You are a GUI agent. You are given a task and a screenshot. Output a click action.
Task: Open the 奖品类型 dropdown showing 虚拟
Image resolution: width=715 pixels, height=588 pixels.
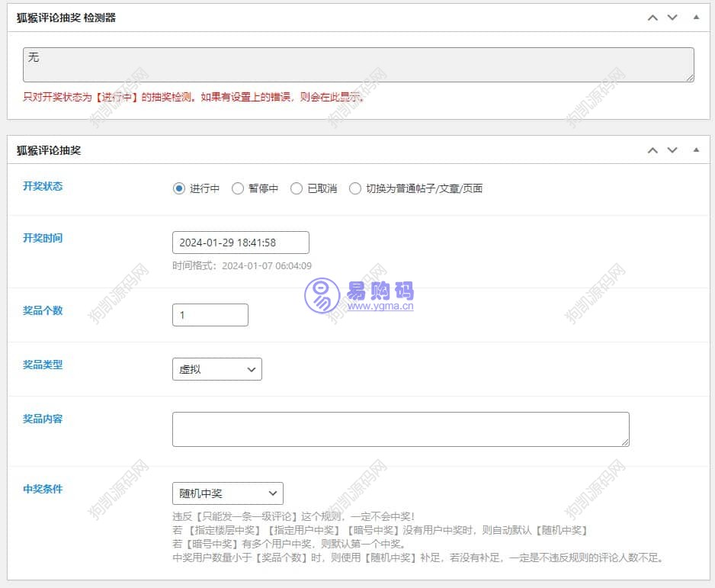217,369
